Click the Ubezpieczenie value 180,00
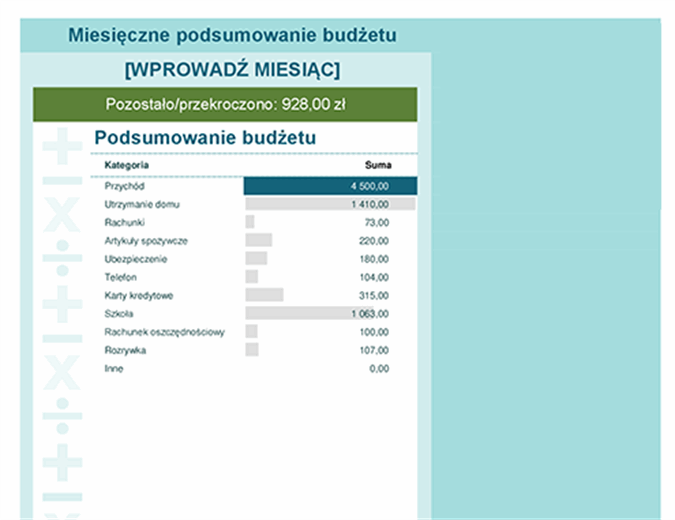Image resolution: width=675 pixels, height=520 pixels. (x=374, y=259)
